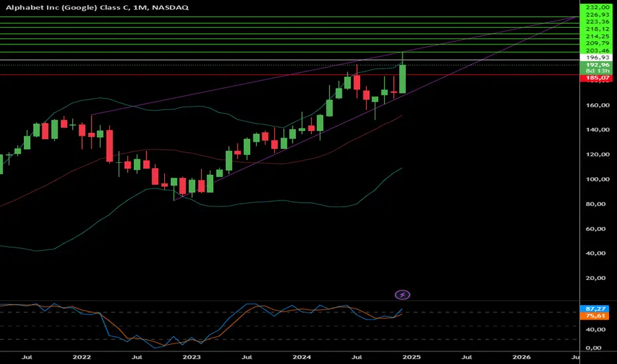Click the 80,00 price axis value
Viewport: 617px width, 364px height.
597,204
